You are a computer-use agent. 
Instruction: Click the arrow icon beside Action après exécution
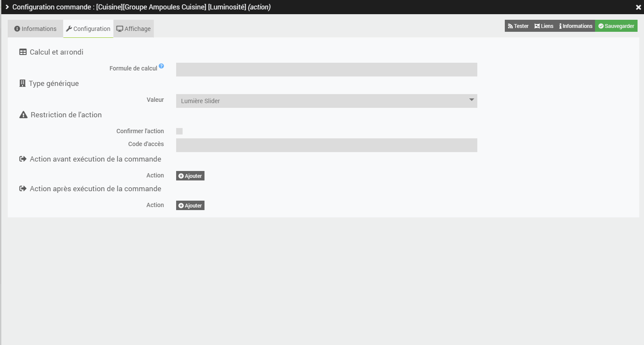click(23, 189)
